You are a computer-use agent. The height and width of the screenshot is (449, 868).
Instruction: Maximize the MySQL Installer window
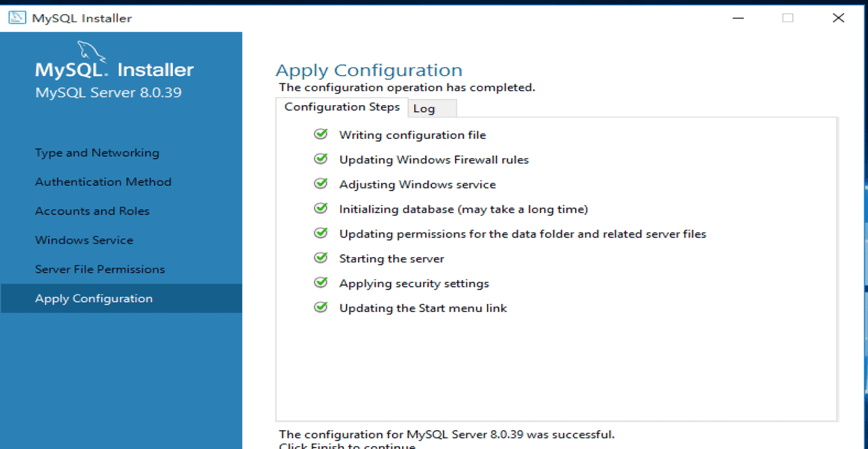[787, 18]
